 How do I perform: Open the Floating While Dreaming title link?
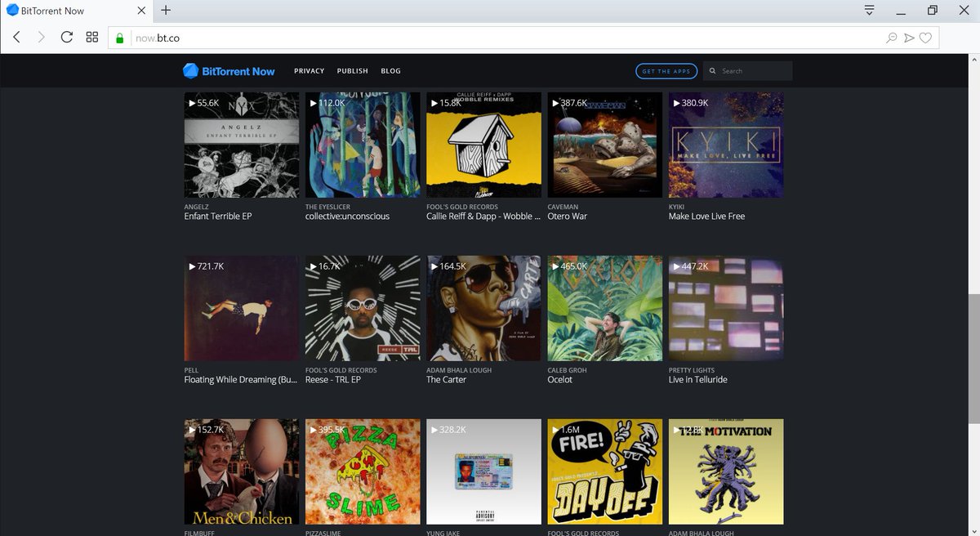coord(241,380)
